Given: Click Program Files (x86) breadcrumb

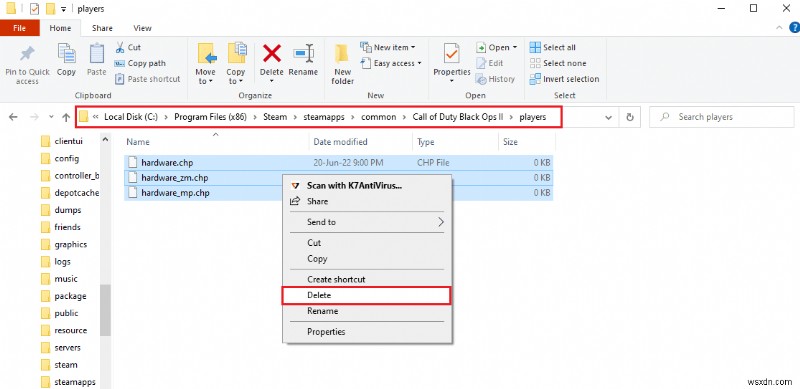Looking at the screenshot, I should pyautogui.click(x=210, y=117).
